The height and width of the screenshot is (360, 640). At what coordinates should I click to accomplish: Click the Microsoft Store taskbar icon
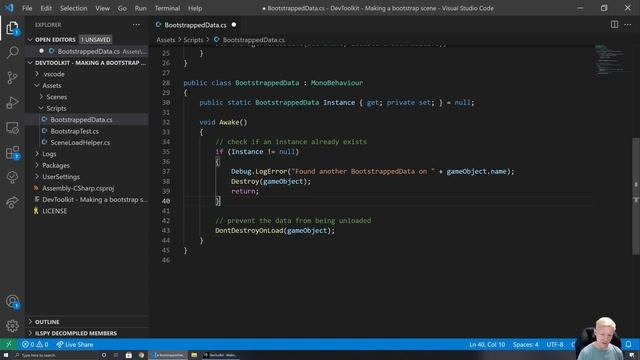point(129,355)
